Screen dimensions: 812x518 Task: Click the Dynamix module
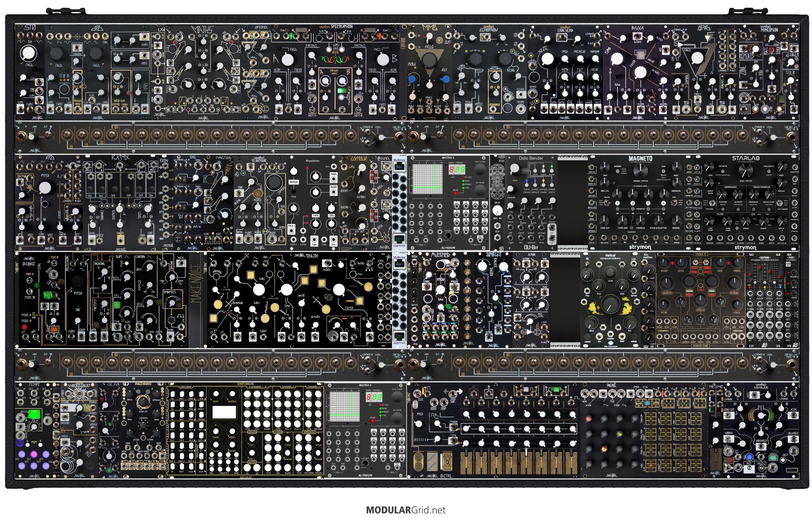pyautogui.click(x=381, y=203)
